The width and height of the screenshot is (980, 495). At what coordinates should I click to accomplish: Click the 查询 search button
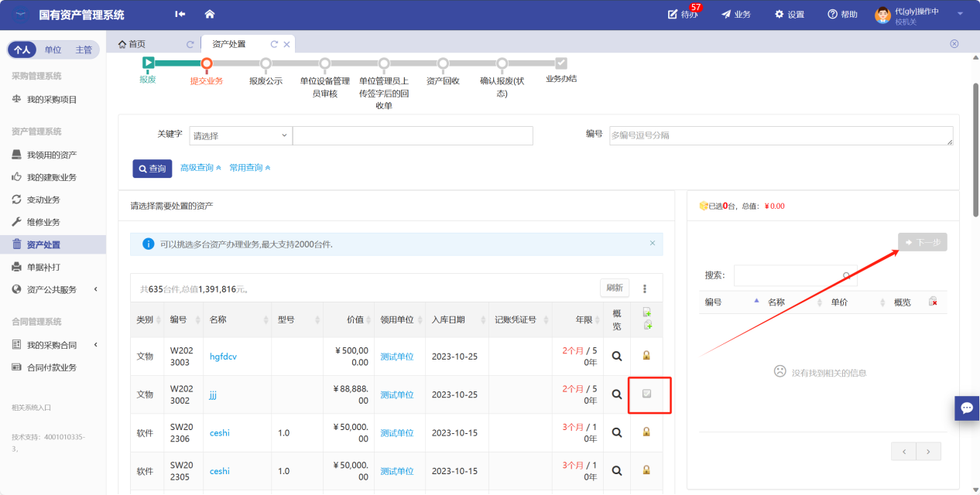[x=152, y=169]
